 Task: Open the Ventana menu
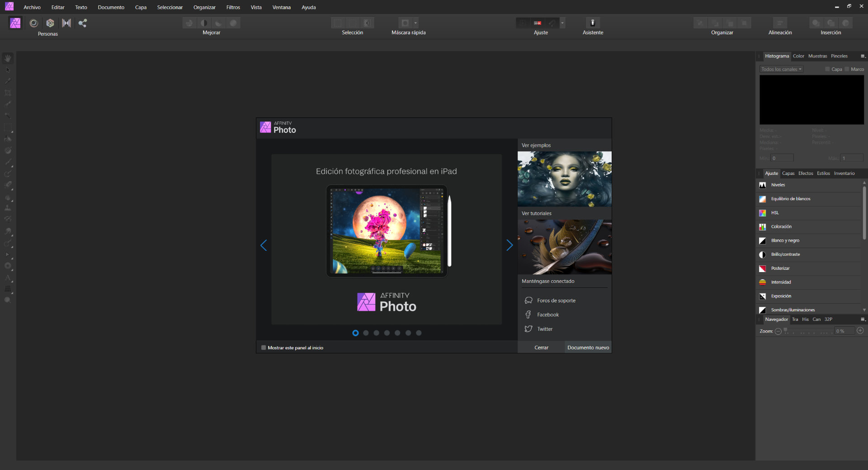pos(282,7)
